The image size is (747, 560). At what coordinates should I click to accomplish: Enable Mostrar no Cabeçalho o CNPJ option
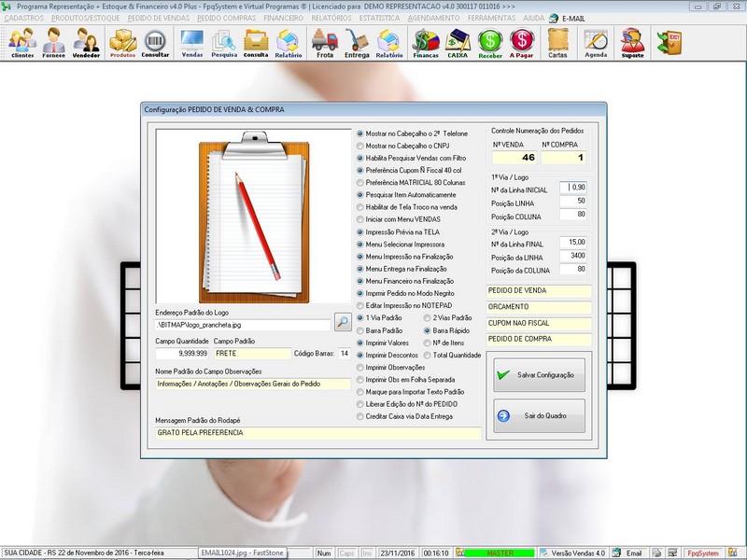pyautogui.click(x=361, y=147)
